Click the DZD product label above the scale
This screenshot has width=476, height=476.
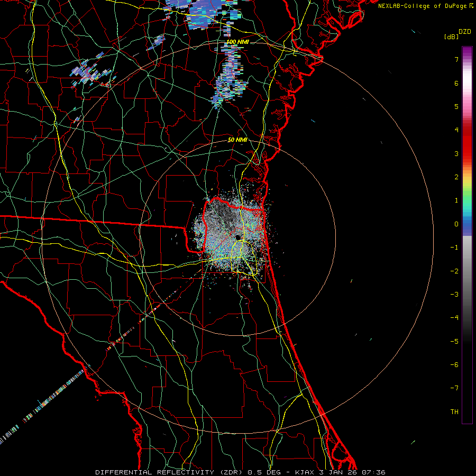(465, 32)
